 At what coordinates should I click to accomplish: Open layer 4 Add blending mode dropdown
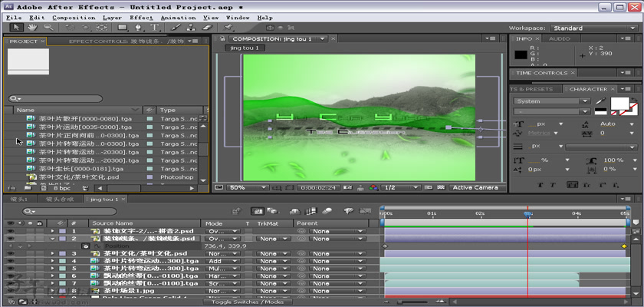tap(222, 261)
